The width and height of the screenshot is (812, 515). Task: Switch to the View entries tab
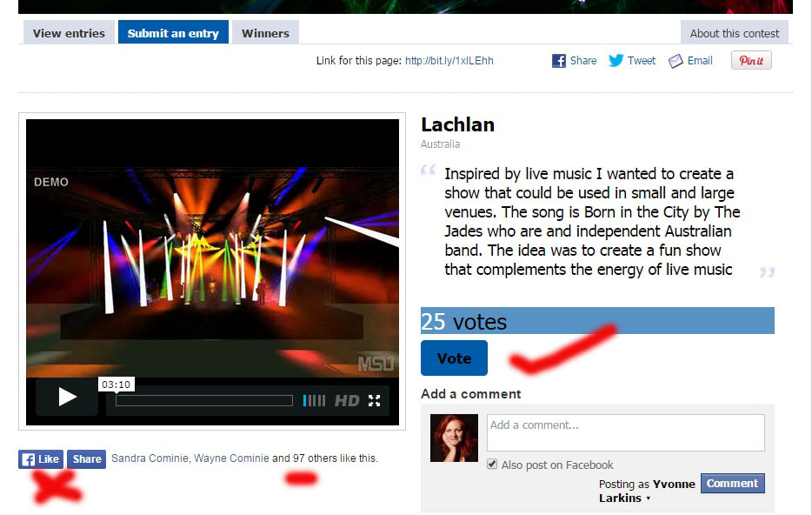point(69,33)
